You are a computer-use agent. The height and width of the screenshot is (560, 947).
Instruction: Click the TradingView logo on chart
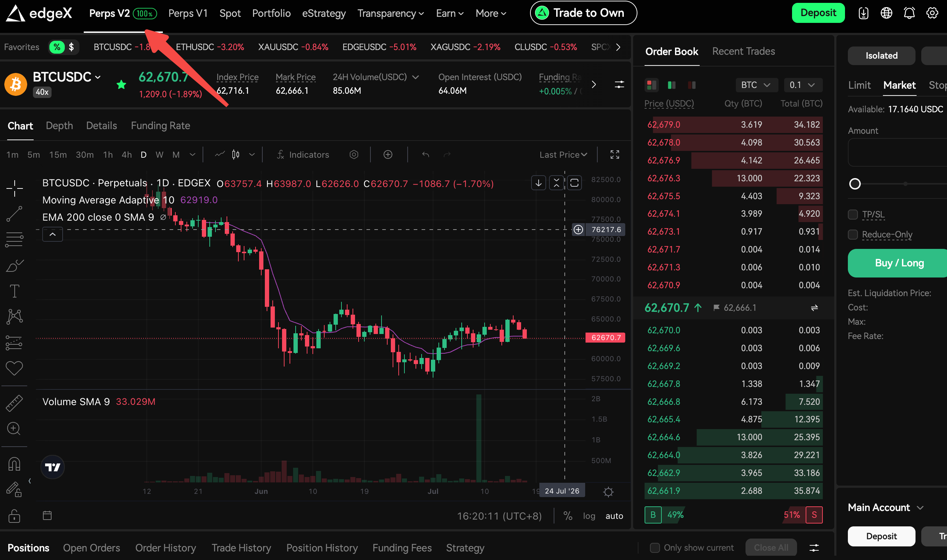point(53,467)
